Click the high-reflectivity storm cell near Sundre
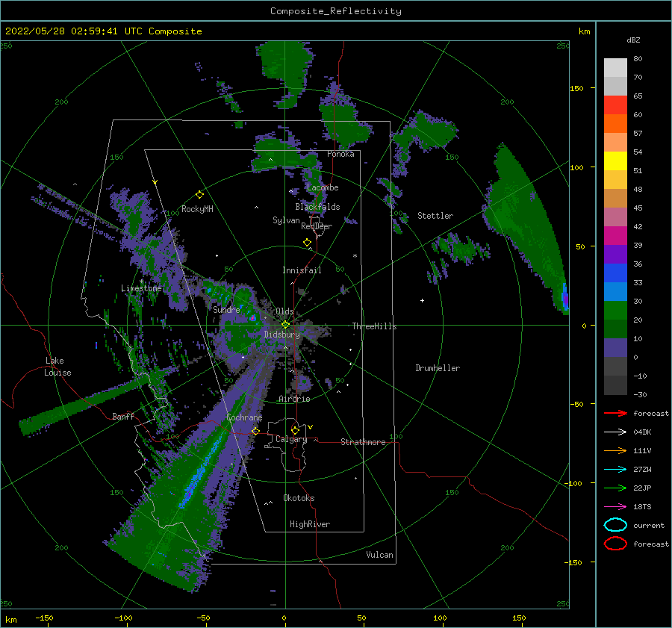The image size is (672, 628). pyautogui.click(x=253, y=318)
